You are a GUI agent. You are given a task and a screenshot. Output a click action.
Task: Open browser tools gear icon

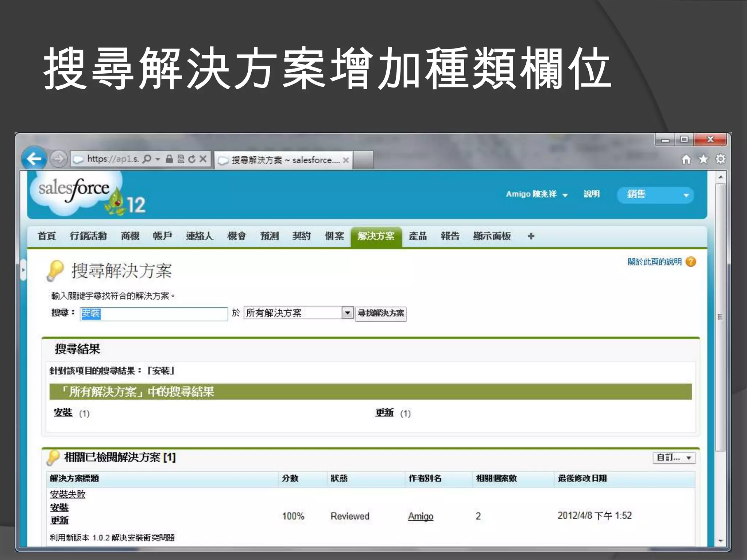tap(720, 159)
